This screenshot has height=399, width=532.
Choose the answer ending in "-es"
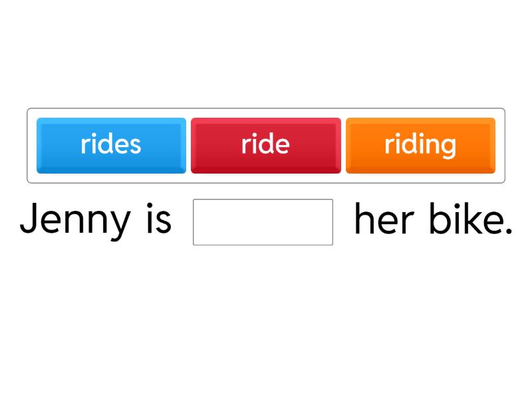(111, 145)
